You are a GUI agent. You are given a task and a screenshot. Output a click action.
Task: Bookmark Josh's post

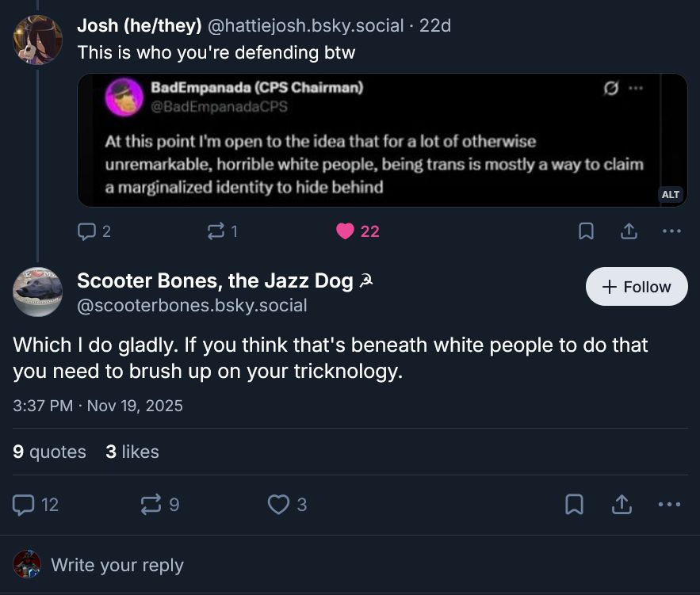point(586,231)
